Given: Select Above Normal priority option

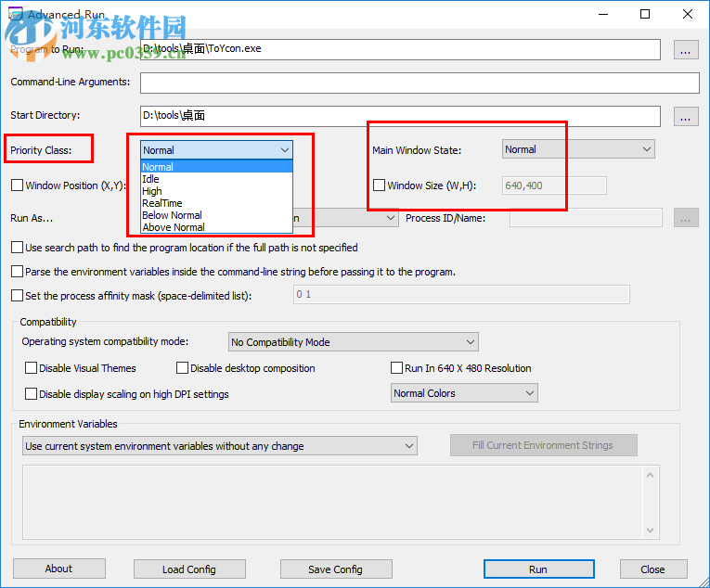Looking at the screenshot, I should pyautogui.click(x=217, y=227).
